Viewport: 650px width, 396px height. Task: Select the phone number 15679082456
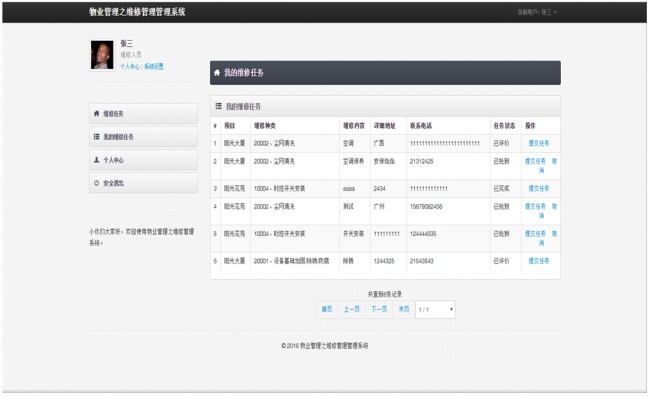[x=426, y=207]
